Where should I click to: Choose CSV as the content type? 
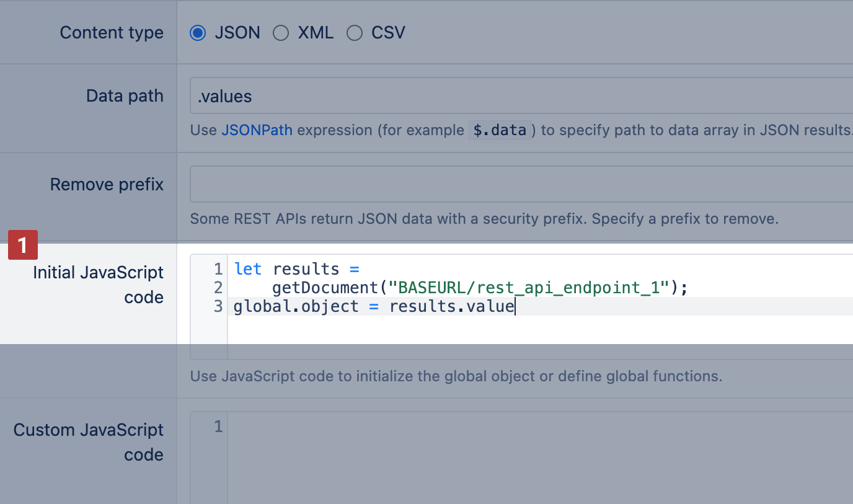click(x=355, y=33)
